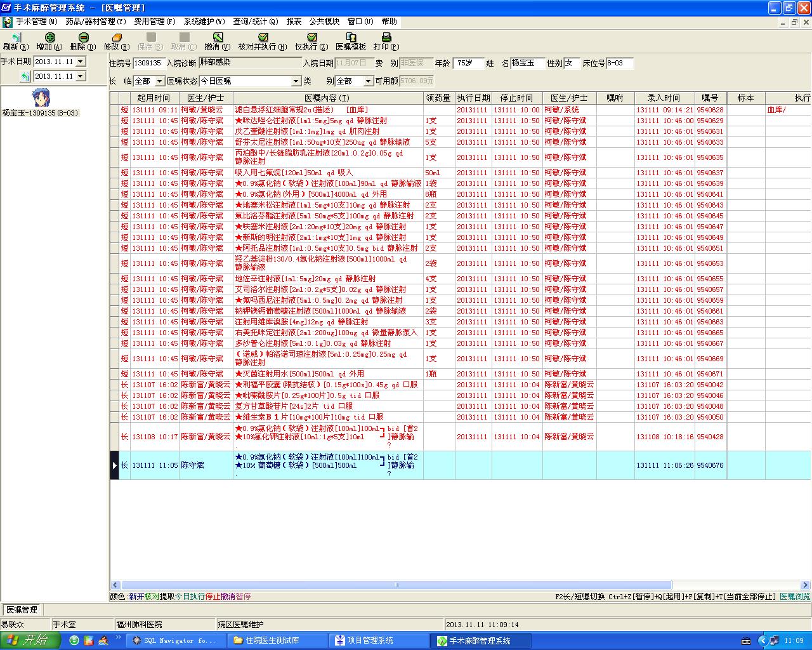Click the 性别 女 field
This screenshot has width=812, height=650.
click(x=571, y=63)
